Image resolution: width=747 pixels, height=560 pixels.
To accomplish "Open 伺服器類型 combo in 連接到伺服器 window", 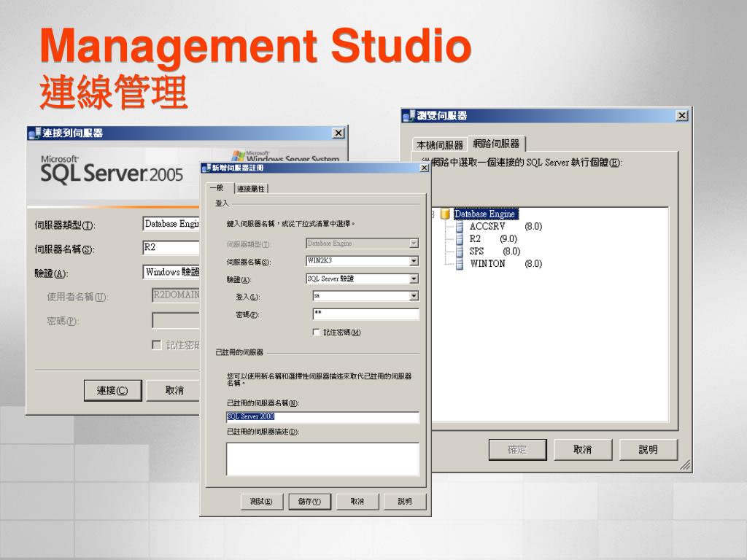I will coord(171,224).
